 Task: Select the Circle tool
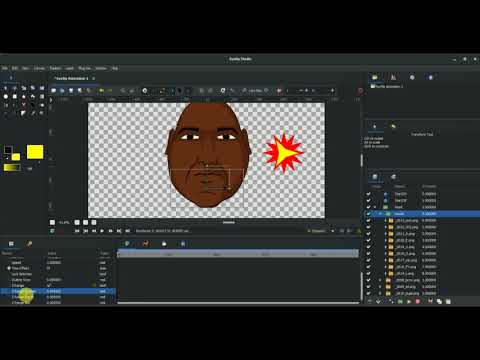(x=6, y=97)
